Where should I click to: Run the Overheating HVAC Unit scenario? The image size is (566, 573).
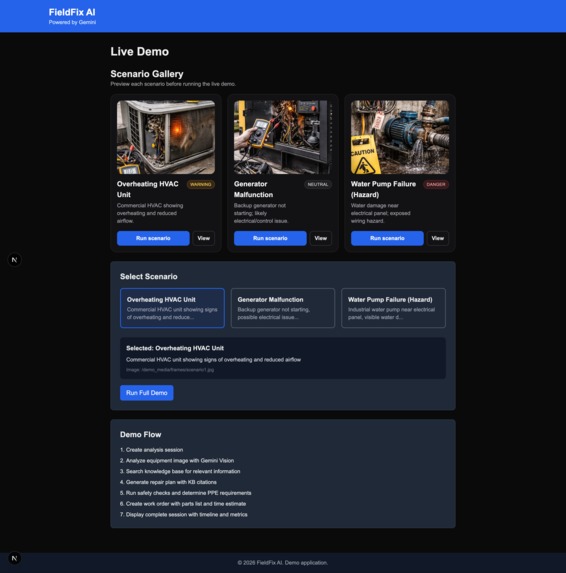(x=153, y=238)
